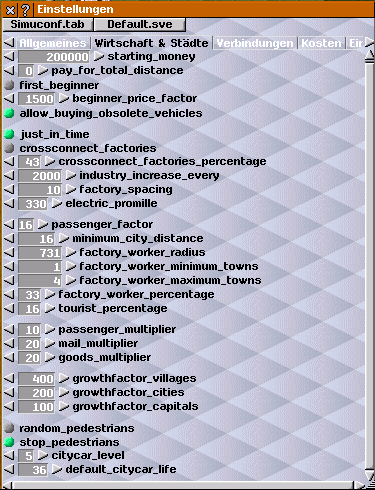Enable first_beginner option
This screenshot has width=375, height=490.
pos(9,85)
